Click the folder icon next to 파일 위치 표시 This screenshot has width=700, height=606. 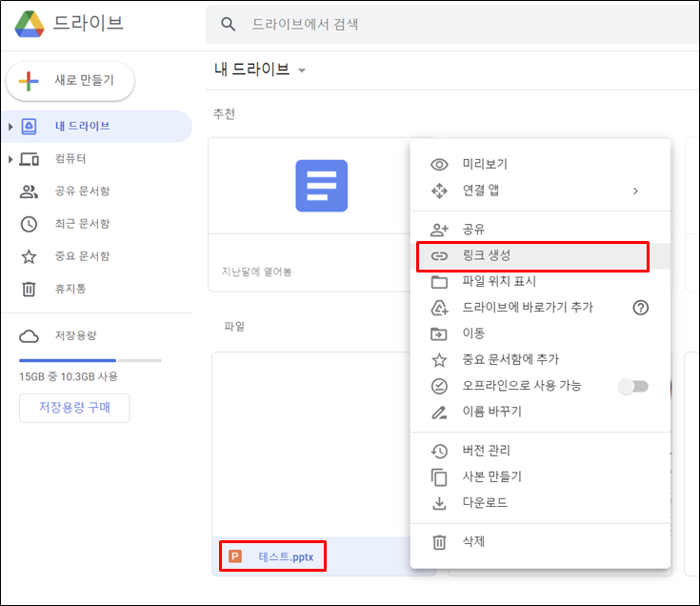click(x=439, y=282)
